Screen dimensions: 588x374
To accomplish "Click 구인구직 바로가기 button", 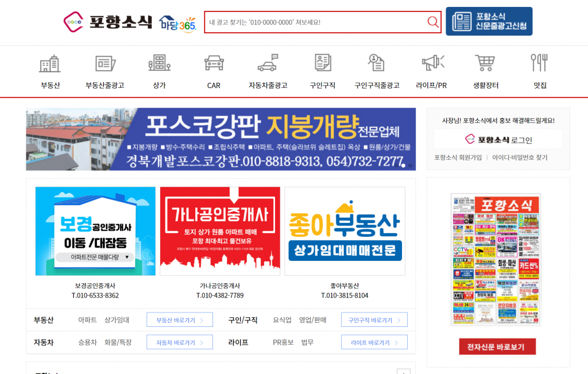I will (x=374, y=320).
